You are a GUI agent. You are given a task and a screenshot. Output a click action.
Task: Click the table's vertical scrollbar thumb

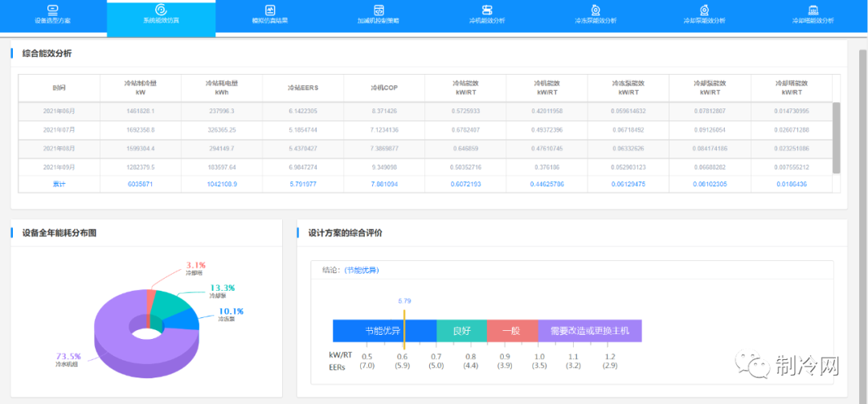pos(837,138)
